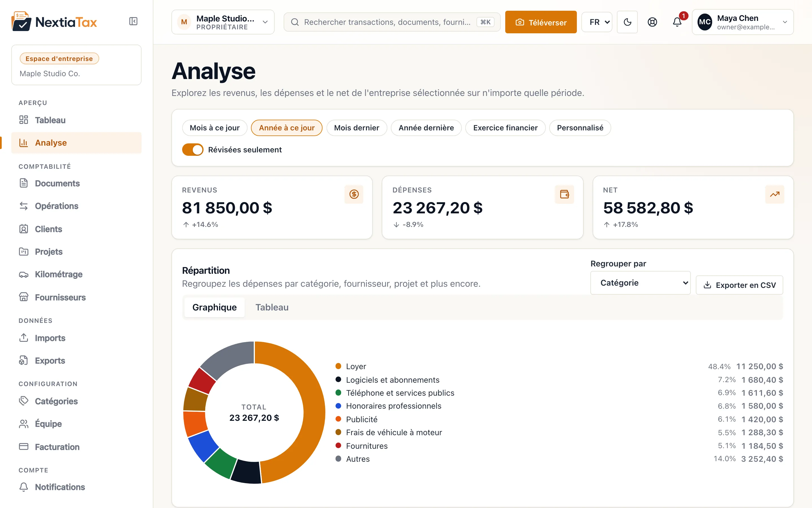This screenshot has width=812, height=508.
Task: Click the Dépenses wallet icon
Action: (x=564, y=194)
